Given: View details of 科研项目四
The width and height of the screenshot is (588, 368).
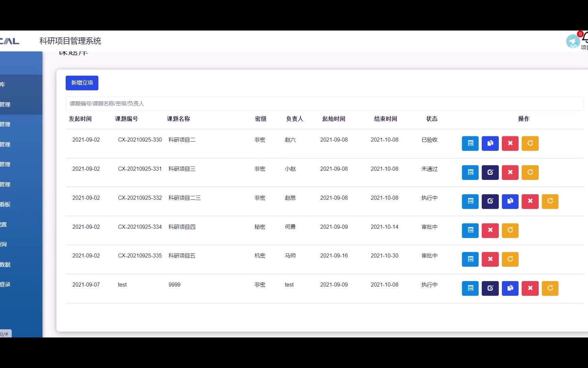Looking at the screenshot, I should tap(470, 230).
